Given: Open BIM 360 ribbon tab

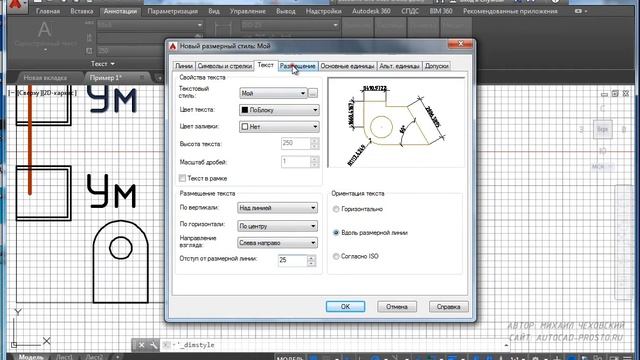Looking at the screenshot, I should pos(441,11).
